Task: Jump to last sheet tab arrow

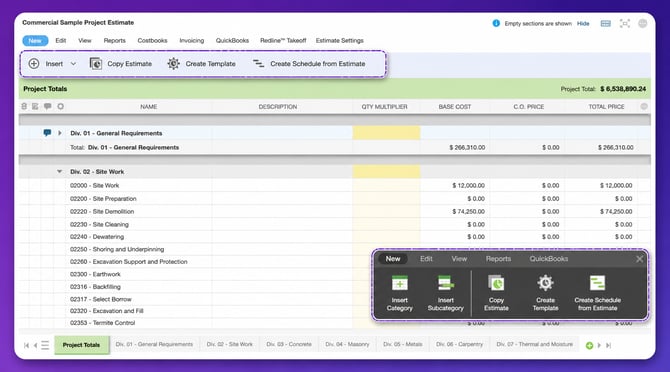Action: click(x=608, y=345)
